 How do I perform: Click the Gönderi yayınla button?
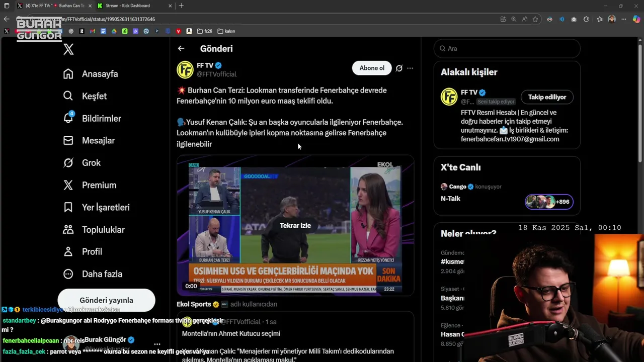[106, 300]
